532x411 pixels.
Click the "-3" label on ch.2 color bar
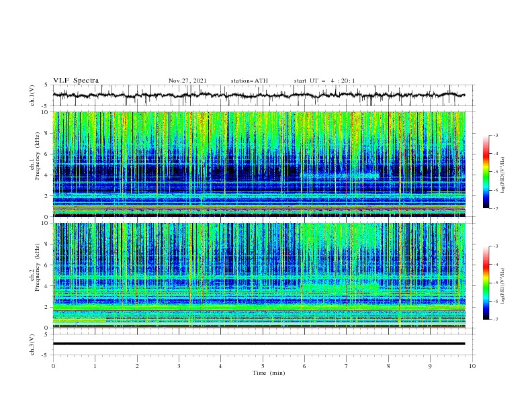[x=496, y=246]
